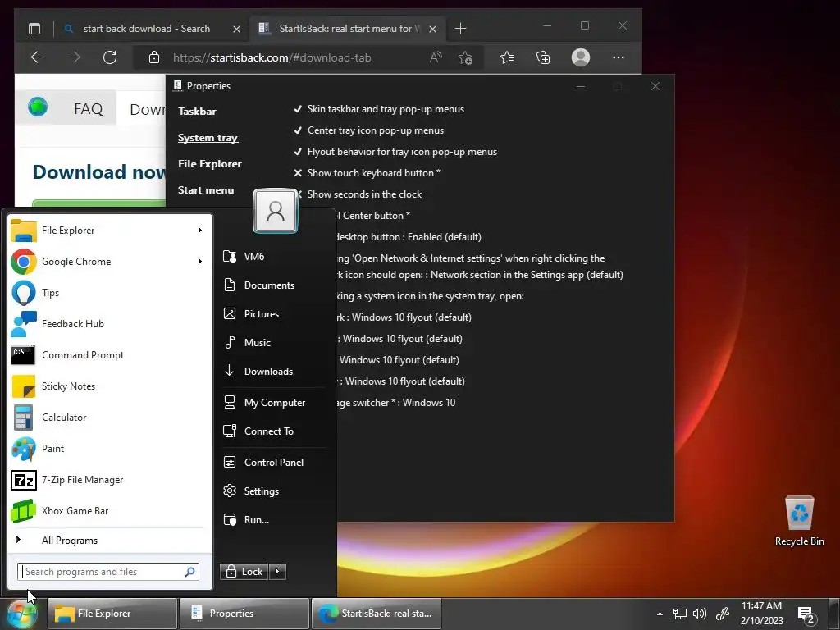
Task: Select the Taskbar section in Properties
Action: [197, 112]
